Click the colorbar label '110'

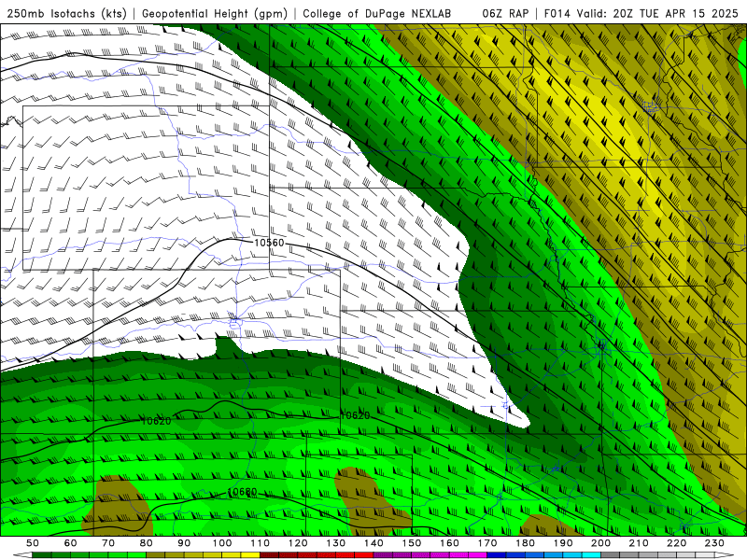[x=261, y=543]
